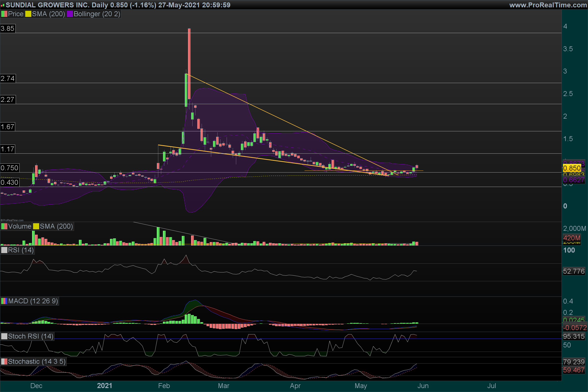
Task: Click the MACD (12 26 9) legend icon
Action: click(4, 301)
